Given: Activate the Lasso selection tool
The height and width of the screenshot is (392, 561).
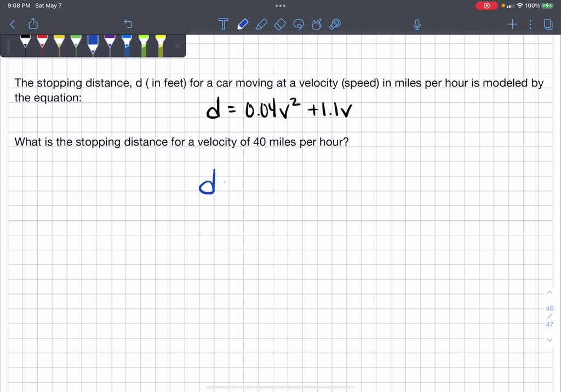Looking at the screenshot, I should point(299,24).
